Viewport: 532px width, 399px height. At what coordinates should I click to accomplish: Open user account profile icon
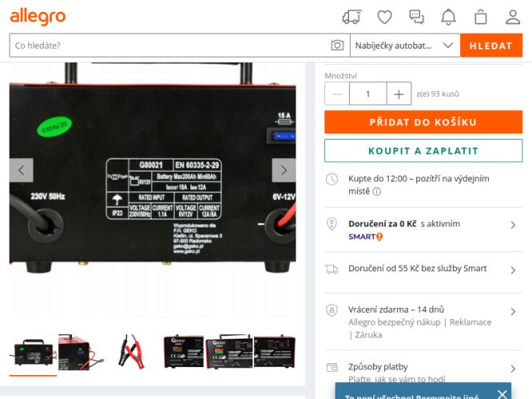coord(513,17)
